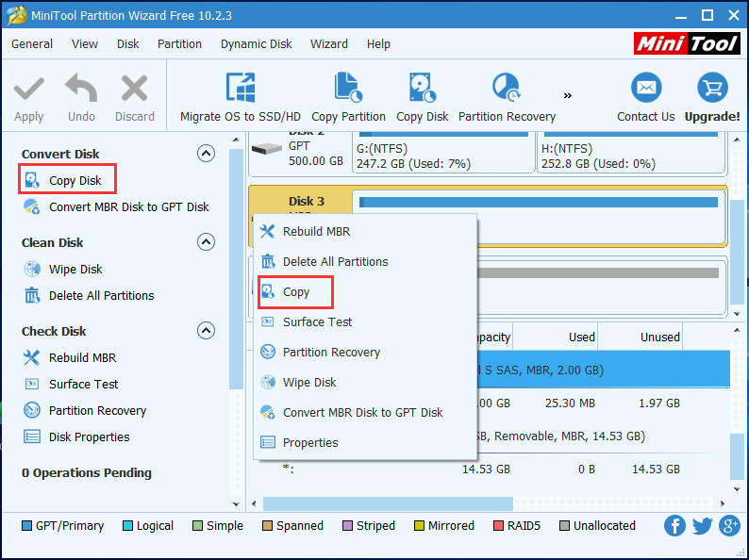Click the MiniTool logo
Image resolution: width=749 pixels, height=560 pixels.
[x=687, y=43]
